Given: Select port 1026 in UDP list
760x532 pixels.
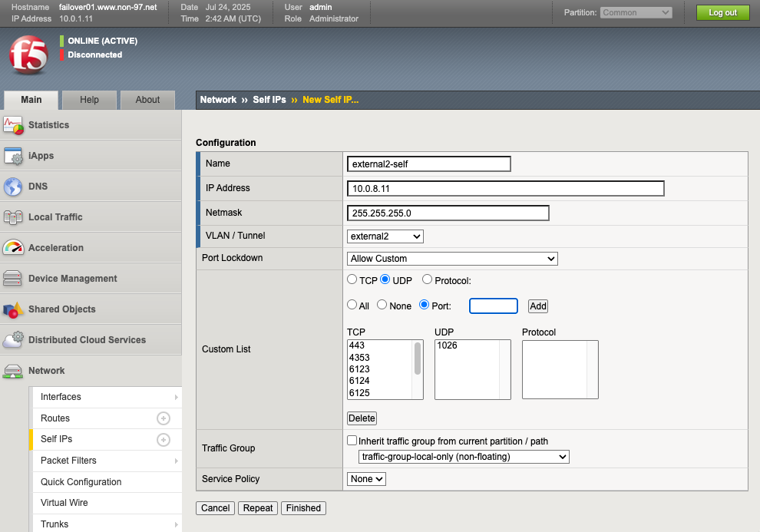Looking at the screenshot, I should click(467, 345).
